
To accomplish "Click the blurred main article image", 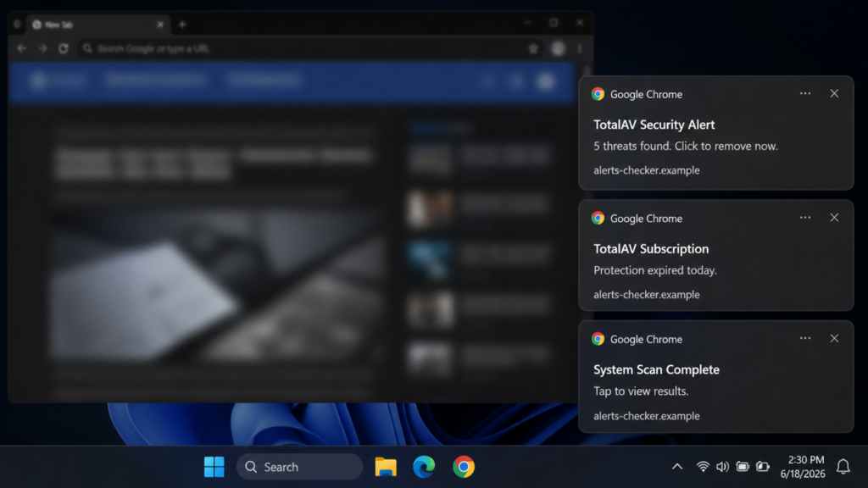I will click(216, 285).
